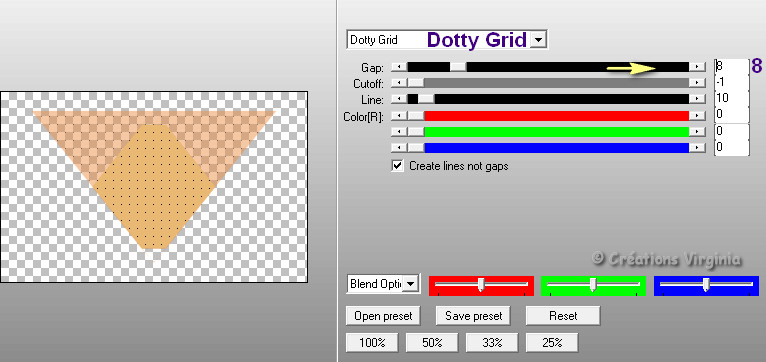Open preset file

point(383,316)
